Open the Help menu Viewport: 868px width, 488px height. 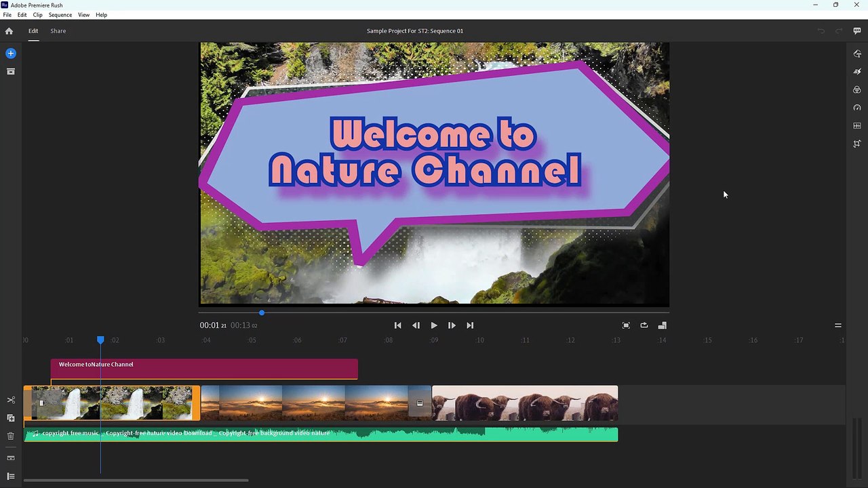[x=102, y=14]
